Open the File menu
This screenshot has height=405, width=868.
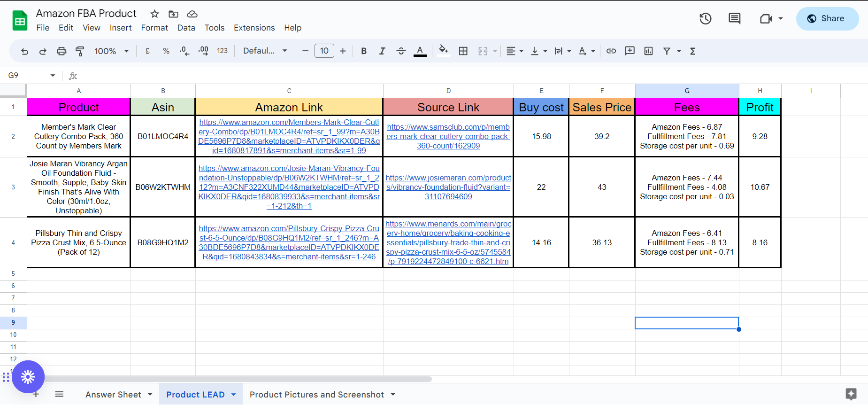pos(43,28)
